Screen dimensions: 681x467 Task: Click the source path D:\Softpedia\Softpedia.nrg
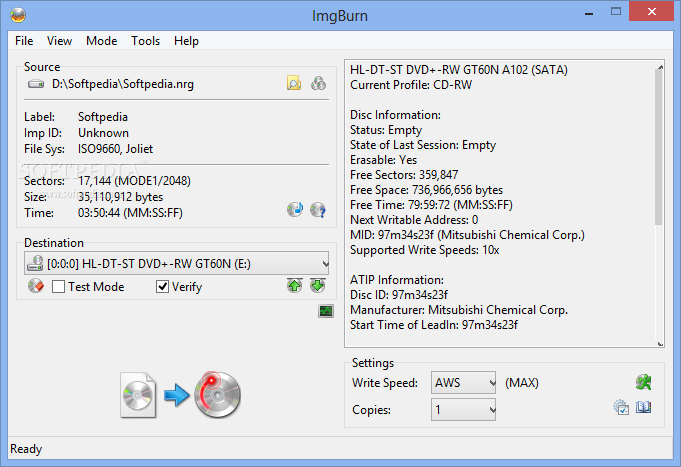point(123,84)
